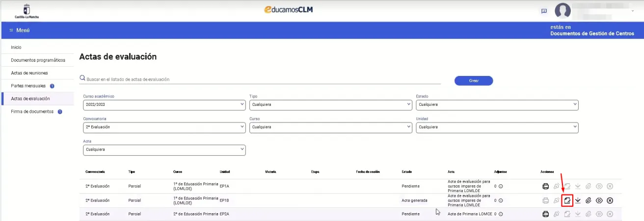This screenshot has width=644, height=221.
Task: View the EP1B acta with the eye icon
Action: point(599,200)
